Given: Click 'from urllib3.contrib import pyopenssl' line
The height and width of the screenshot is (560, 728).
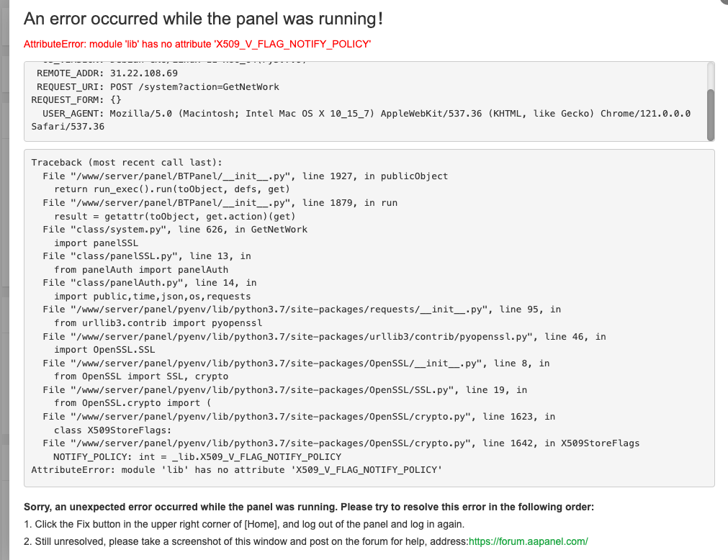Looking at the screenshot, I should coord(158,322).
